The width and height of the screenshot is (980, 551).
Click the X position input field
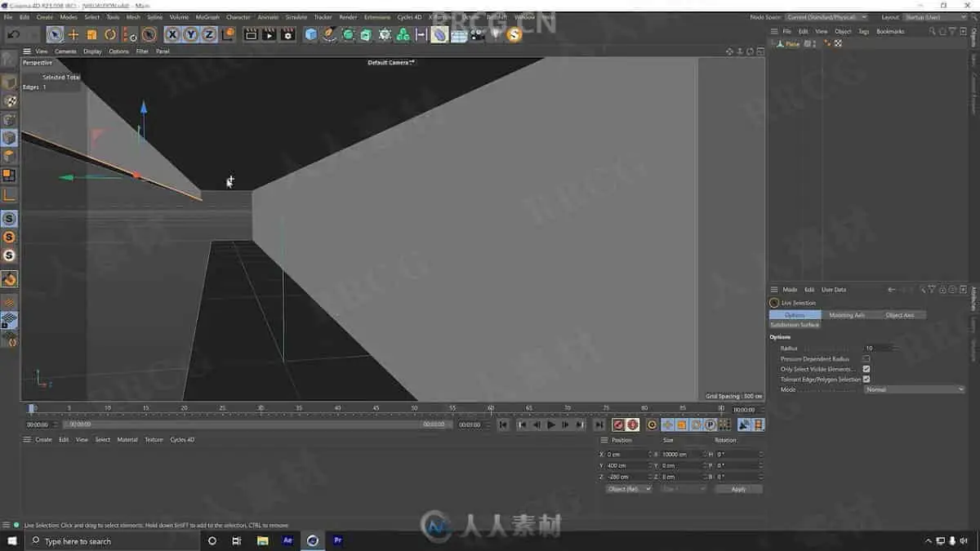click(x=627, y=454)
